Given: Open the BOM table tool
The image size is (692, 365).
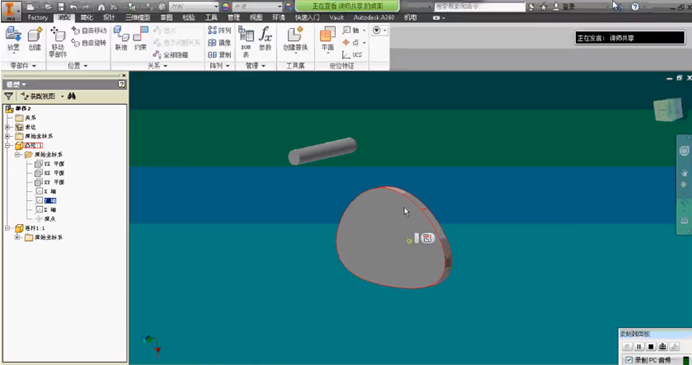Looking at the screenshot, I should [246, 41].
